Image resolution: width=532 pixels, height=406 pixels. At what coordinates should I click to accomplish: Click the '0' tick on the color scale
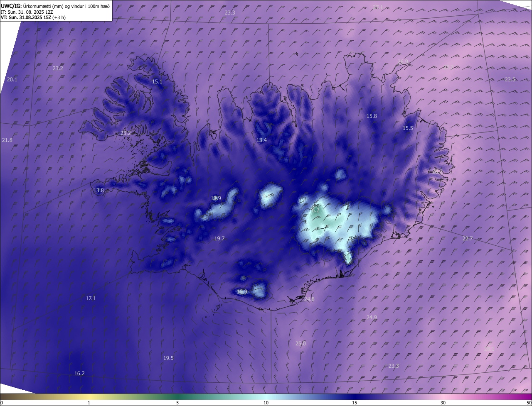(x=2, y=403)
